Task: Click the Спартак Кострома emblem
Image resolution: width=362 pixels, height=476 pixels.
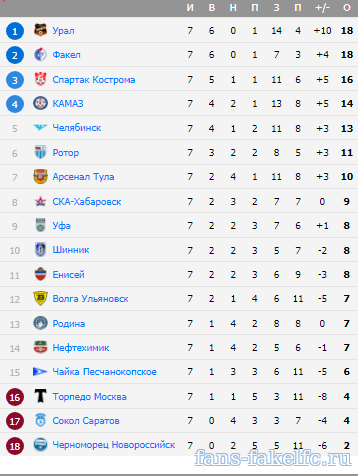Action: click(x=40, y=79)
